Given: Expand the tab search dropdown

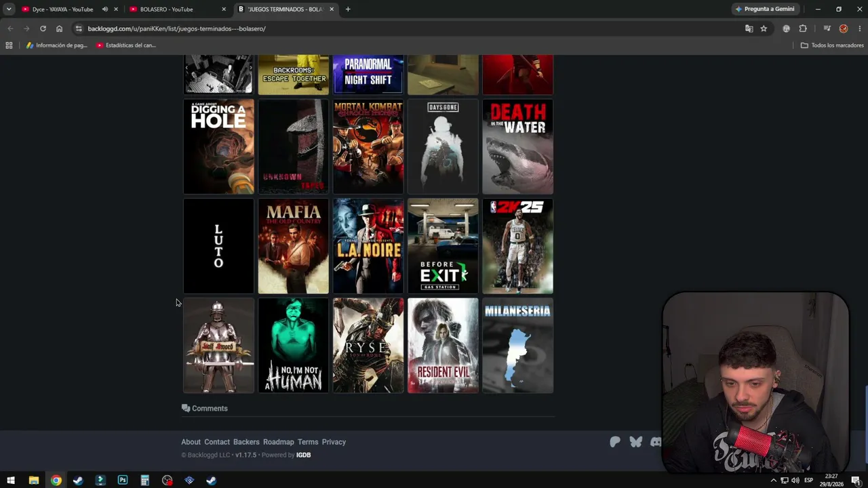Looking at the screenshot, I should (x=9, y=9).
